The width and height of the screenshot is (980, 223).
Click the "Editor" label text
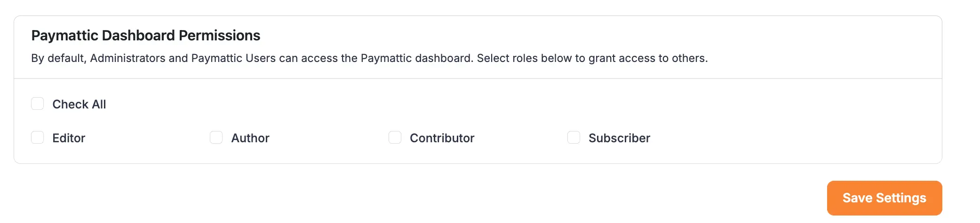pos(69,138)
